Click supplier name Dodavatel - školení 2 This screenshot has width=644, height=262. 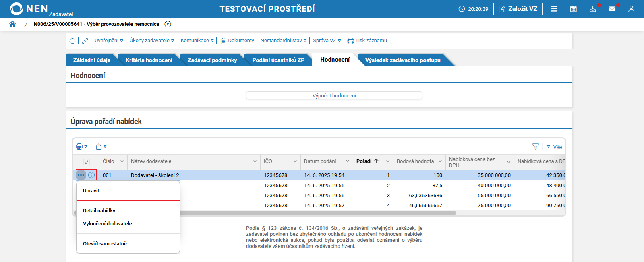pos(155,175)
